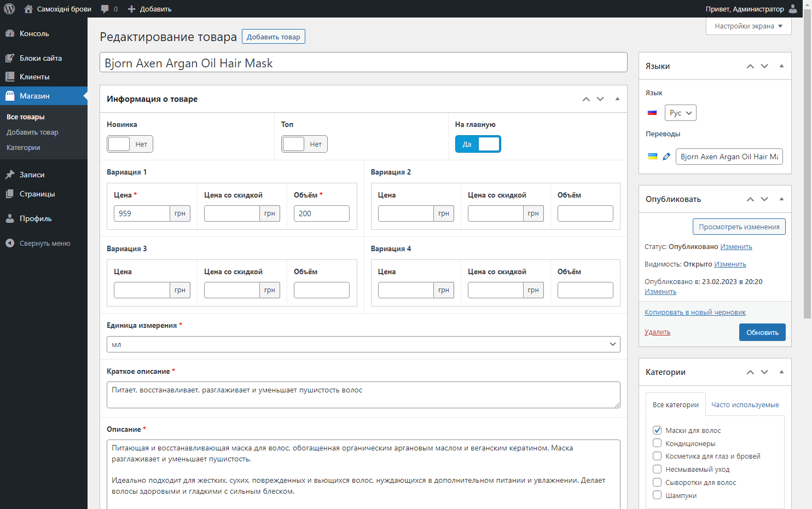Click the WordPress logo icon
812x509 pixels.
click(9, 9)
